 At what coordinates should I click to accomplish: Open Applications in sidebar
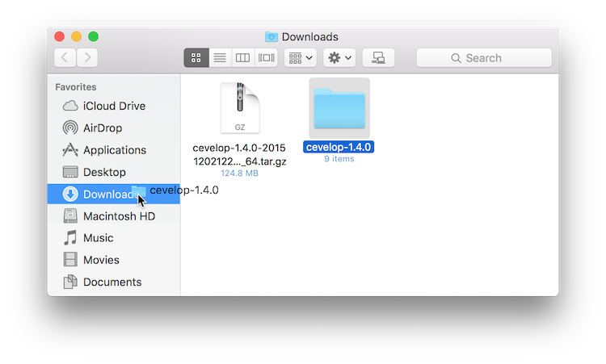115,150
